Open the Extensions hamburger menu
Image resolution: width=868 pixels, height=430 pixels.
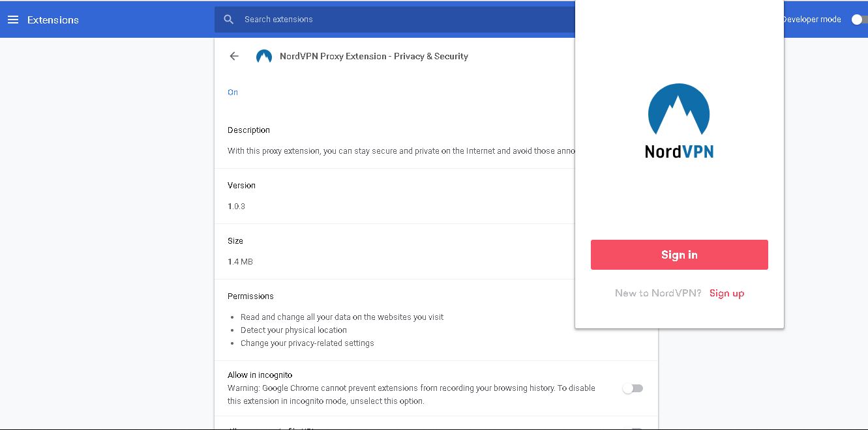[x=13, y=20]
